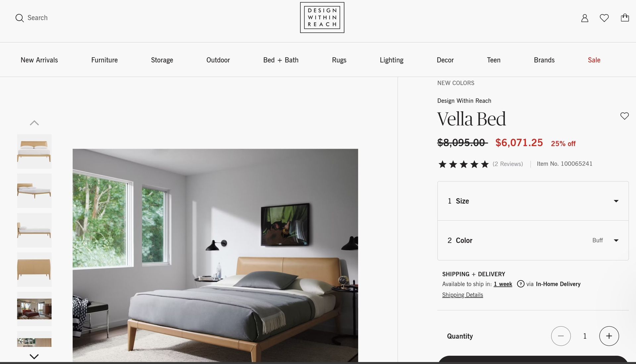
Task: Move thumbnail carousel up with chevron
Action: coord(34,123)
